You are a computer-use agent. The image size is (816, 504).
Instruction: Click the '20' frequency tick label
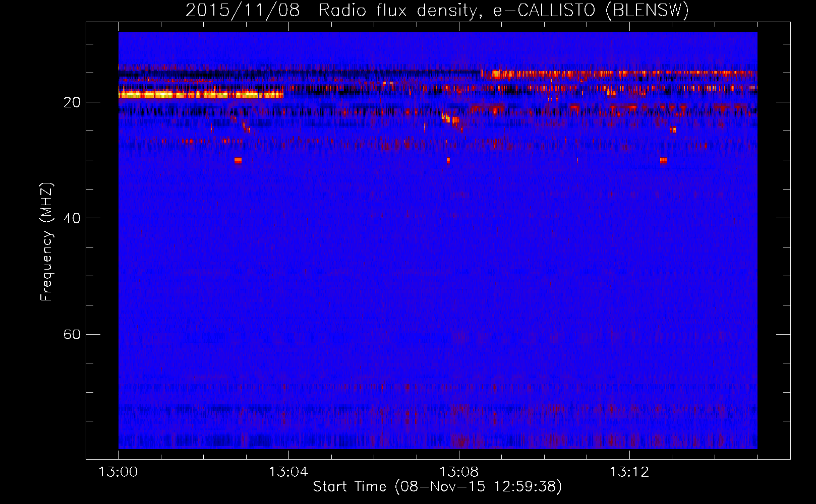click(x=72, y=103)
